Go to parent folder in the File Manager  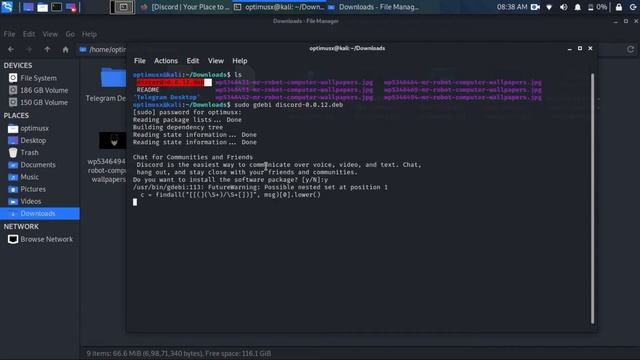[x=47, y=49]
